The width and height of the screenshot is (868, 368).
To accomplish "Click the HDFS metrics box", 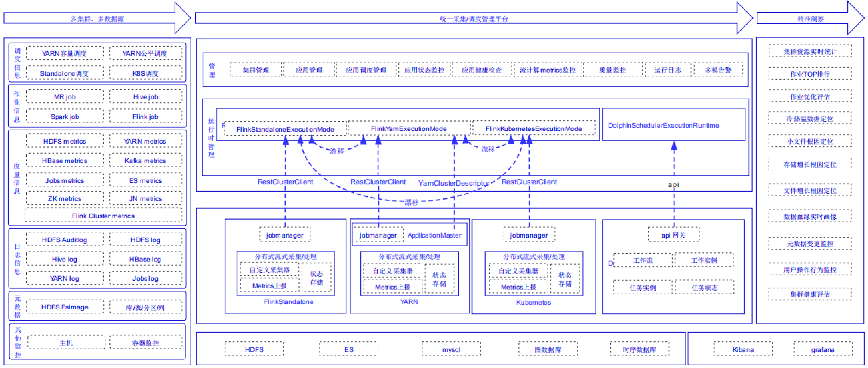I will pos(65,141).
